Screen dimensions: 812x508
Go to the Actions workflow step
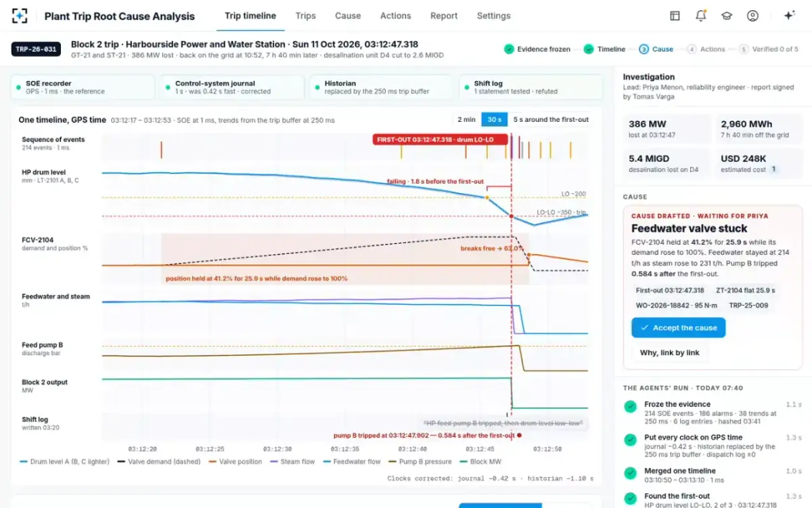pos(706,49)
